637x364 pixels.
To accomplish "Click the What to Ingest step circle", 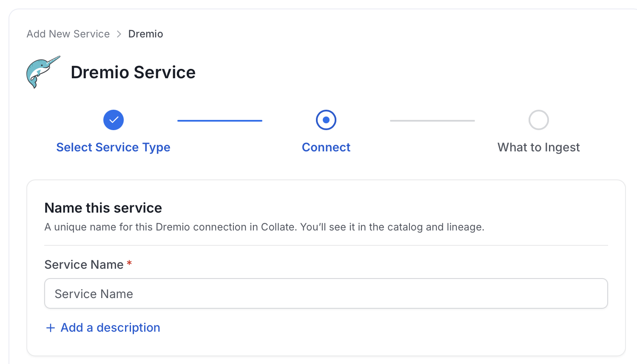I will 539,120.
